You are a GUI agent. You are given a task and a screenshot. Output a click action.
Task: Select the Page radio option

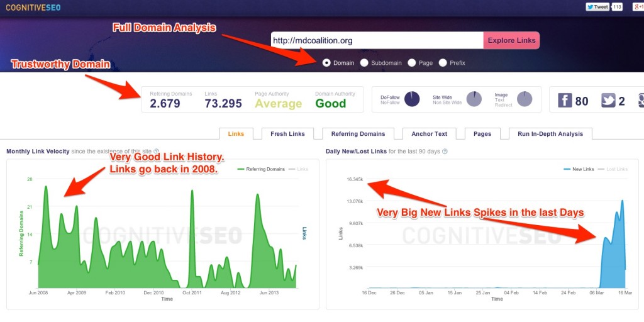point(411,63)
